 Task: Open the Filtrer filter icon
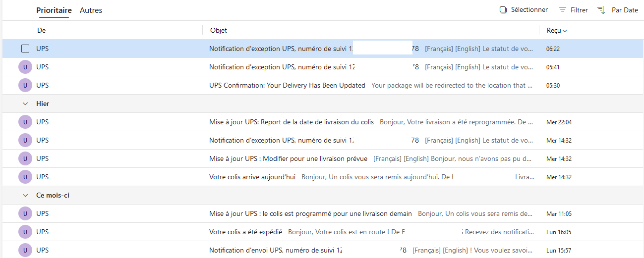[563, 10]
